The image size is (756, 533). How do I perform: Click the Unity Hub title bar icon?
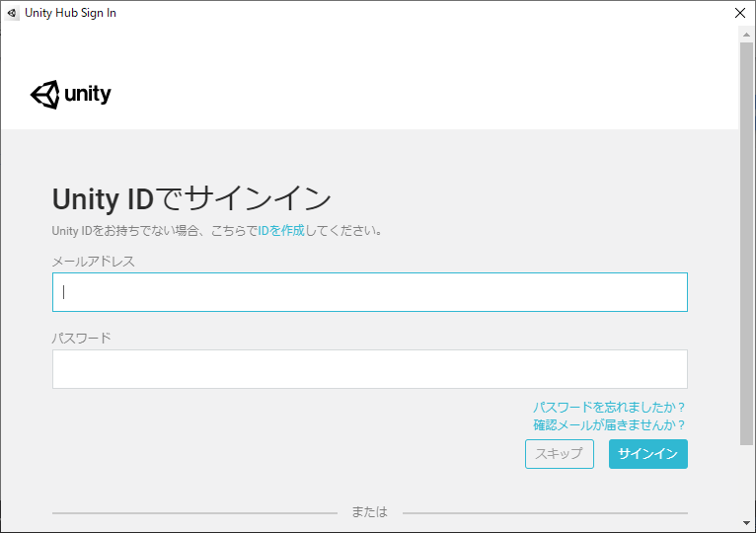[12, 13]
